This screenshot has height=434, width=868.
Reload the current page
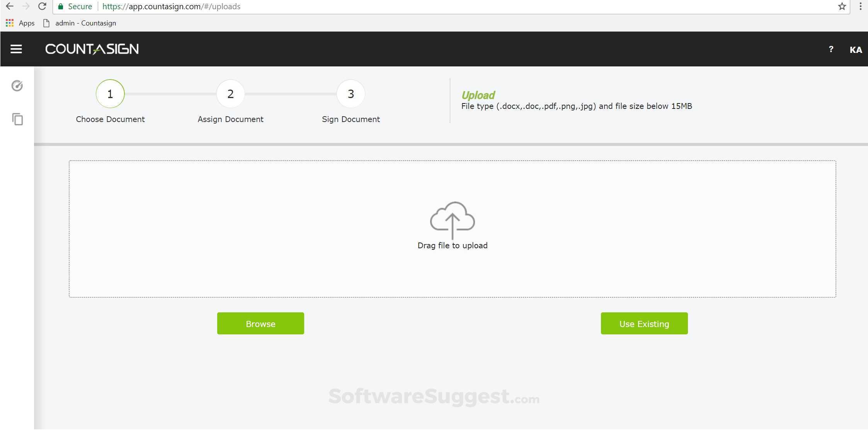pyautogui.click(x=42, y=6)
